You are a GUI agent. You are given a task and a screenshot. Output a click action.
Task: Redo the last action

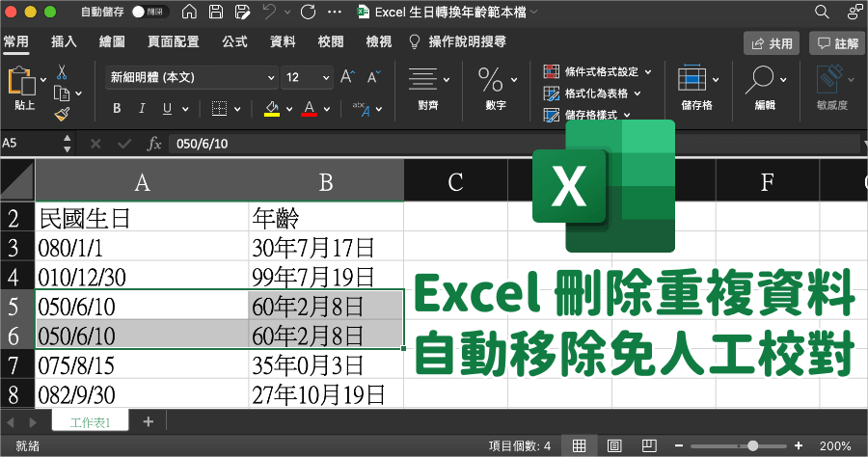309,12
